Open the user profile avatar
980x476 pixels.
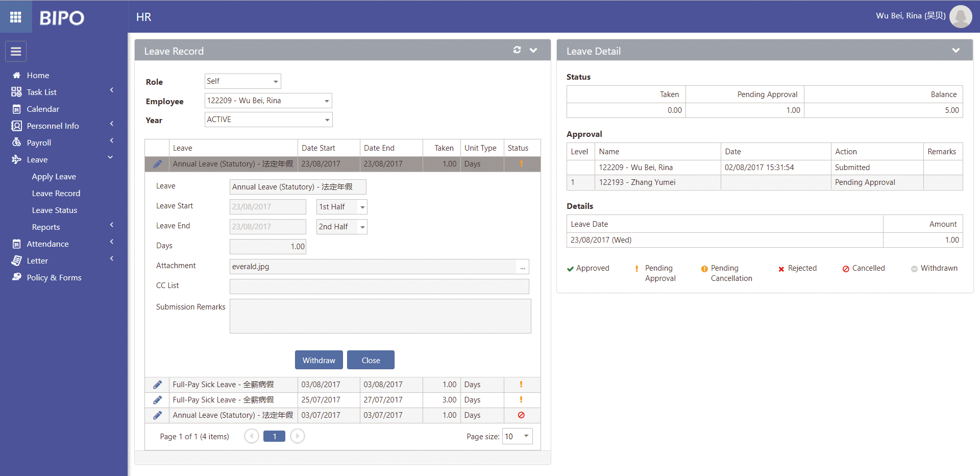click(960, 16)
